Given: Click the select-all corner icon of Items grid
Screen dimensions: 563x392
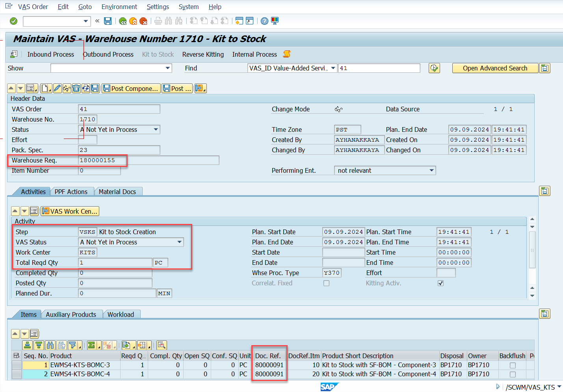Looking at the screenshot, I should pyautogui.click(x=17, y=355).
